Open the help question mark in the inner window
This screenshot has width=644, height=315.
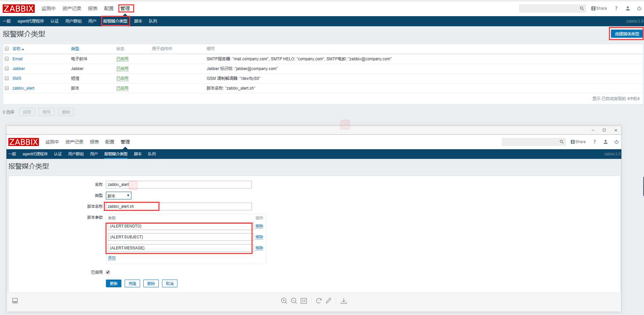click(594, 142)
